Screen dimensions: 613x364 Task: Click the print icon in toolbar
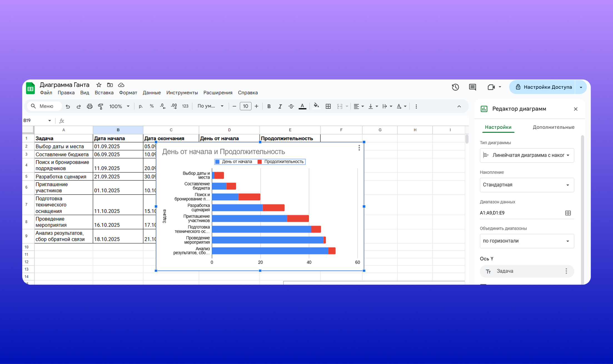89,106
